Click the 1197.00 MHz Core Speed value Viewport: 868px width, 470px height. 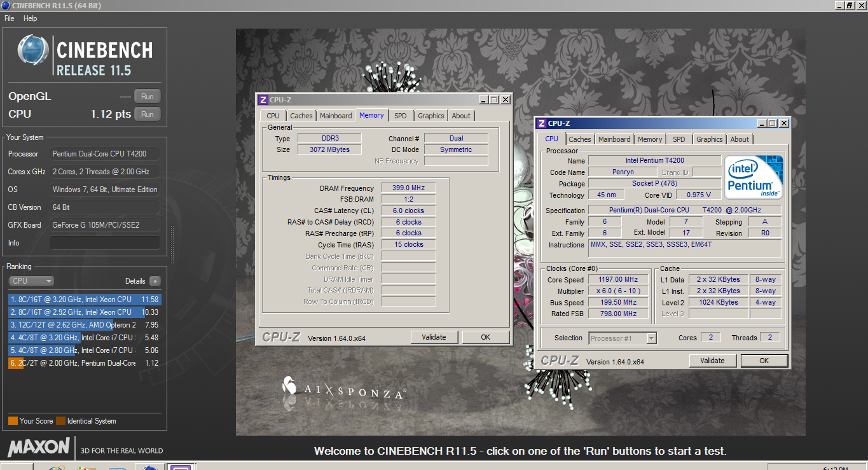618,280
